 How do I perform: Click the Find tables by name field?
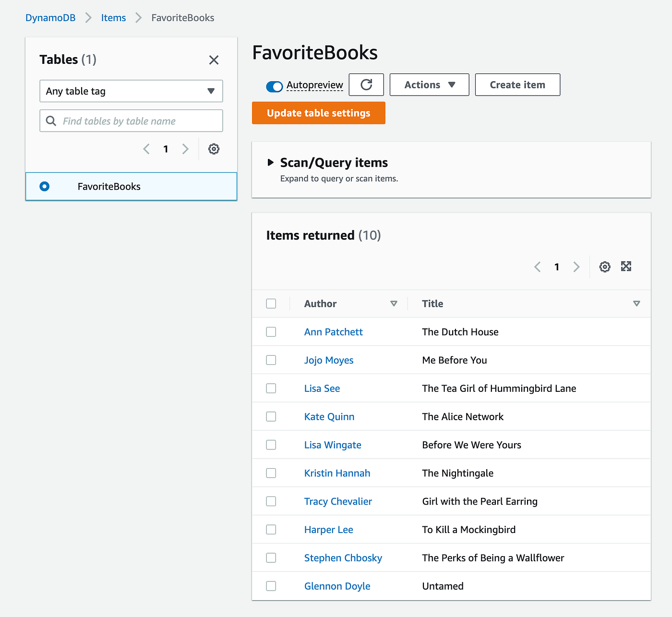(x=137, y=121)
